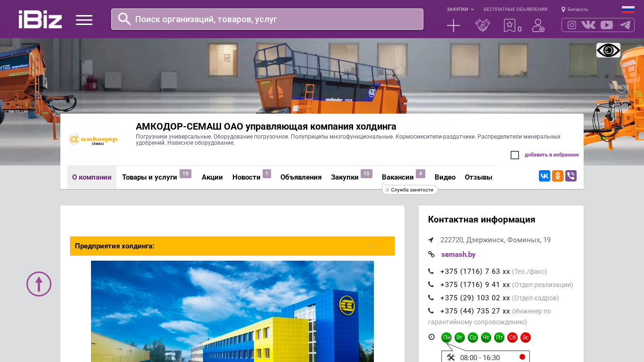Click the user registration icon
Image resolution: width=644 pixels, height=362 pixels.
pyautogui.click(x=538, y=25)
